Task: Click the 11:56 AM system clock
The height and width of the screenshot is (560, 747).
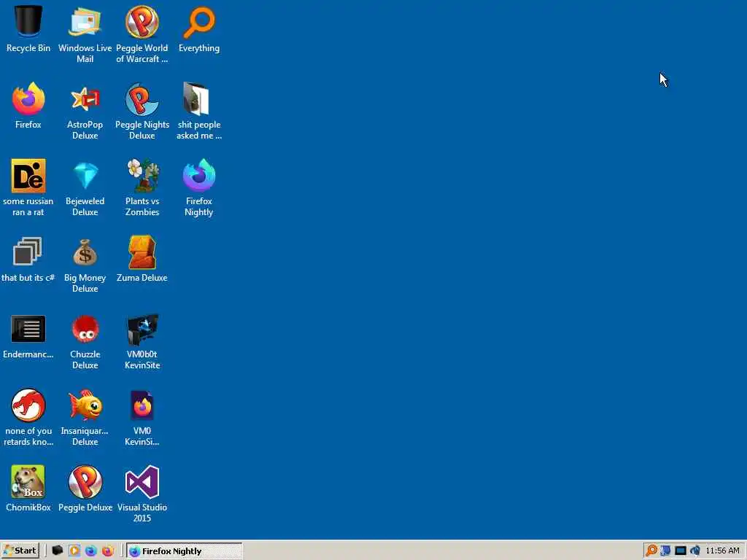Action: point(722,551)
